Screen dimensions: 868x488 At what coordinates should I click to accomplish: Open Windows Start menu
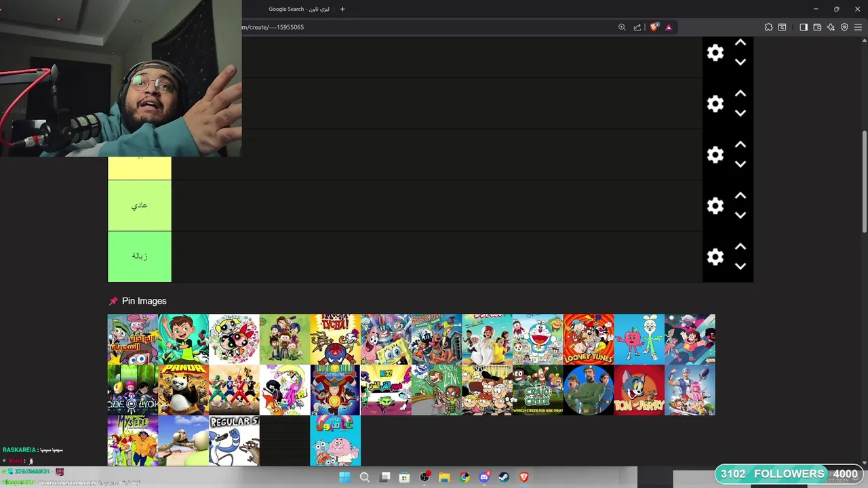pyautogui.click(x=344, y=477)
